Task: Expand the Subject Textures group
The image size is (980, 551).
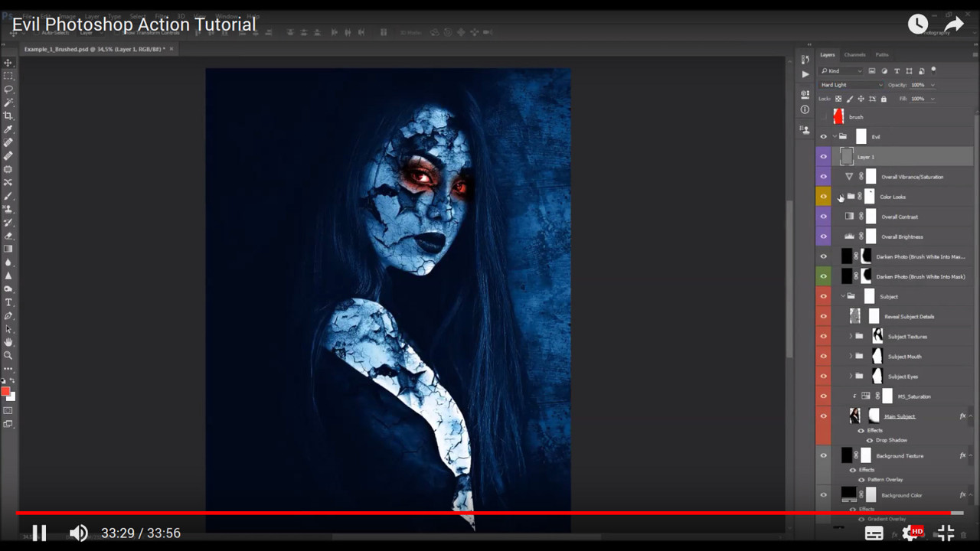Action: pyautogui.click(x=851, y=336)
